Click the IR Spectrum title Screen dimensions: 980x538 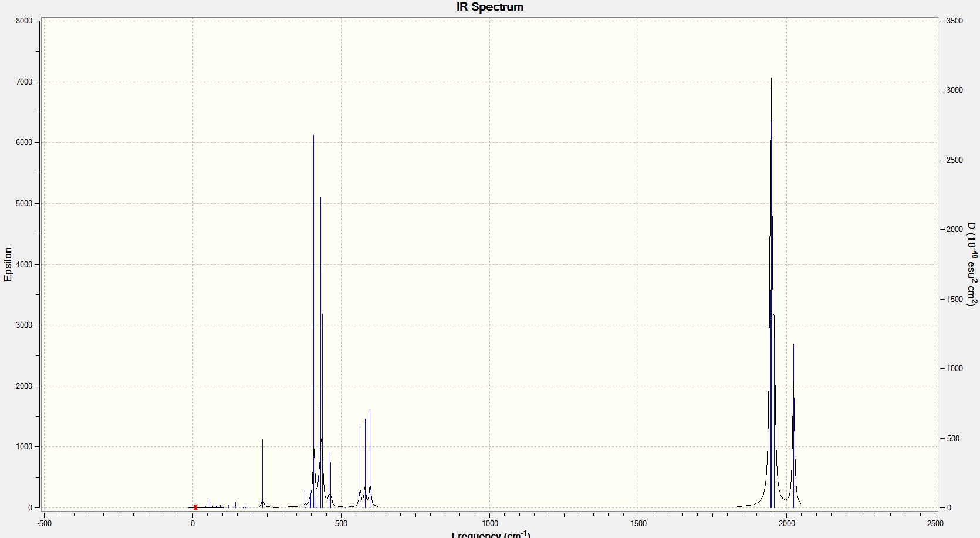490,7
